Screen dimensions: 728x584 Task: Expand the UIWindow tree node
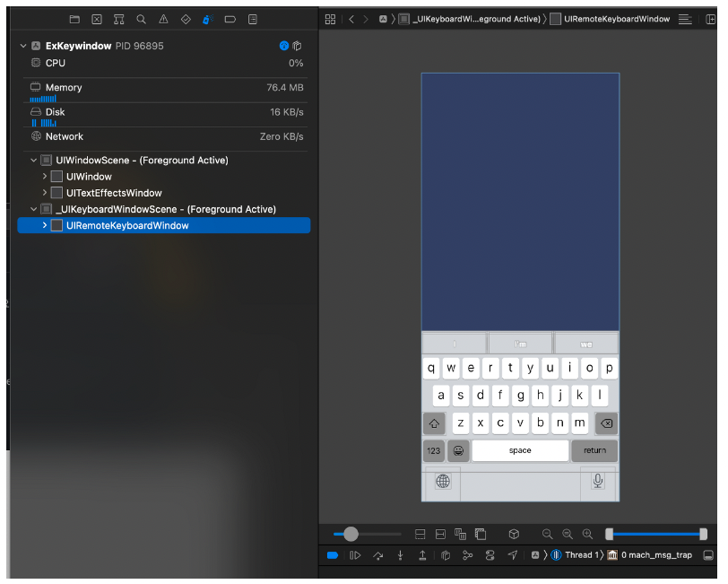(45, 176)
